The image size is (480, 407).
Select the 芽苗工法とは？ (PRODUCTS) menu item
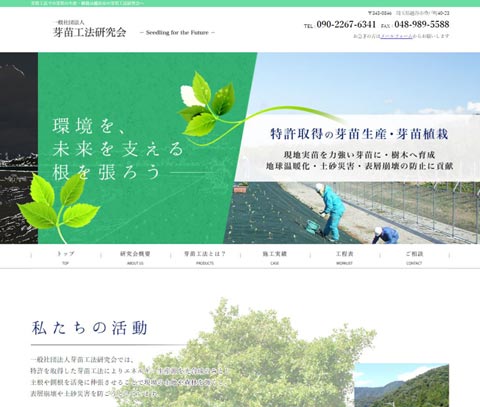(x=205, y=257)
